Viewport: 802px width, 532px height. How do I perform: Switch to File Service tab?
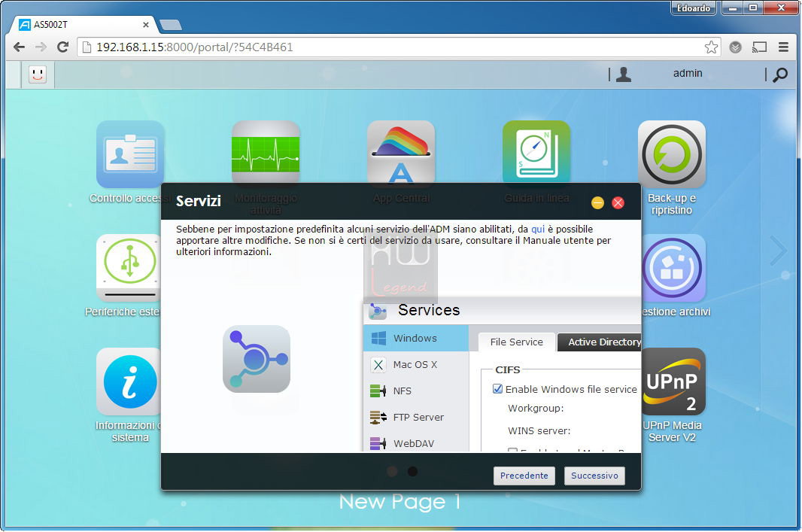517,342
